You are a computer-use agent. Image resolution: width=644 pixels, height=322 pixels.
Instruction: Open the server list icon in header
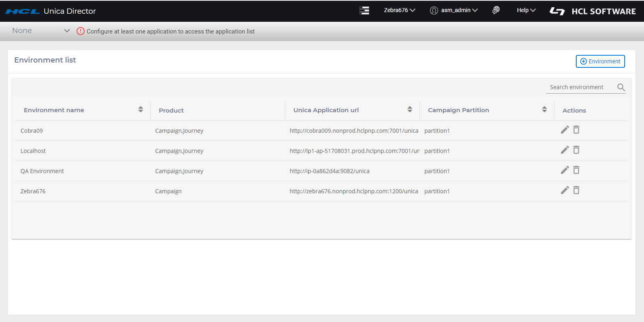click(x=364, y=10)
